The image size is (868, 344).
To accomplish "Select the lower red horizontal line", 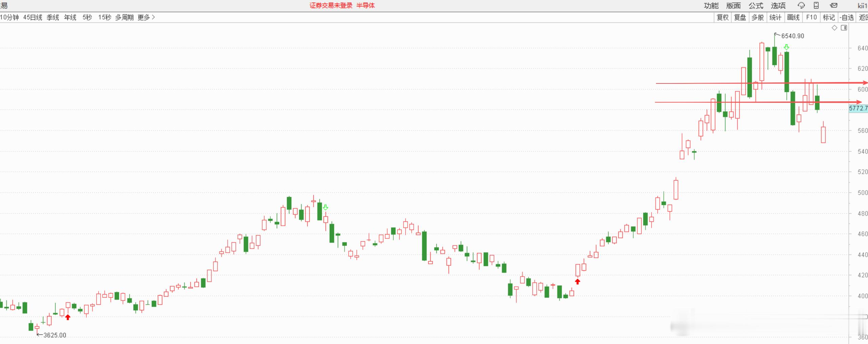I will 758,102.
